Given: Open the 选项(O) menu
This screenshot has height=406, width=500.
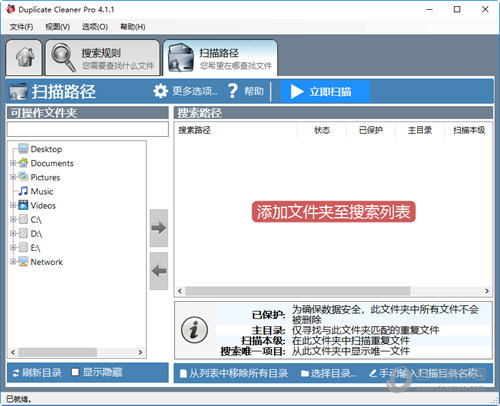Looking at the screenshot, I should (x=95, y=27).
